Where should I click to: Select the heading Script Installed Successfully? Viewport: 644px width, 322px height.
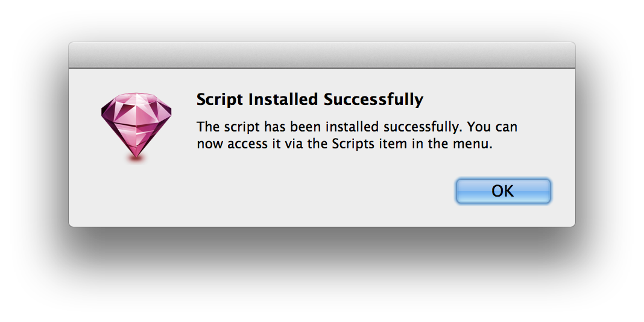[310, 100]
